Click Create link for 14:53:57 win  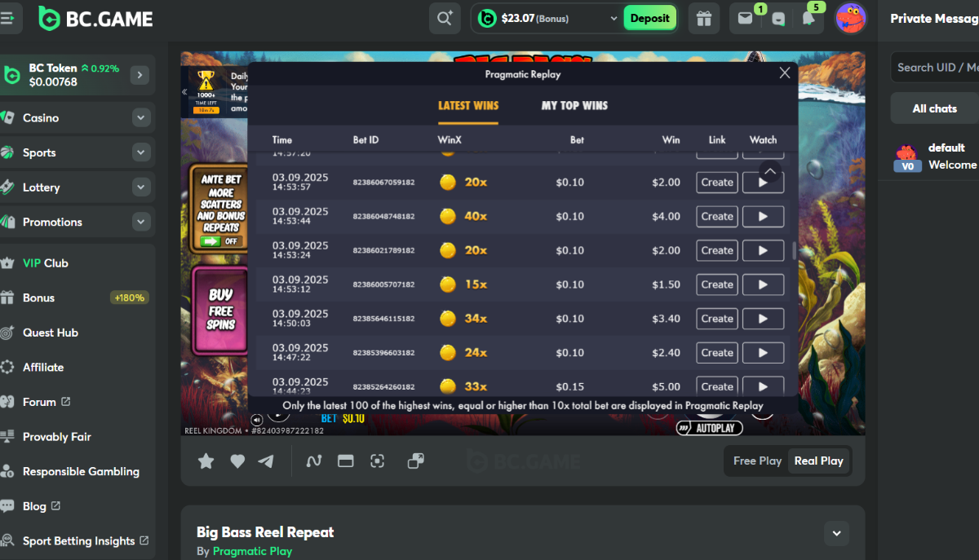click(717, 182)
